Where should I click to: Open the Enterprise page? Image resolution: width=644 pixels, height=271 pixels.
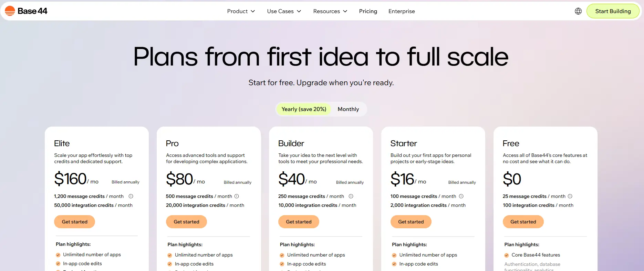tap(401, 11)
